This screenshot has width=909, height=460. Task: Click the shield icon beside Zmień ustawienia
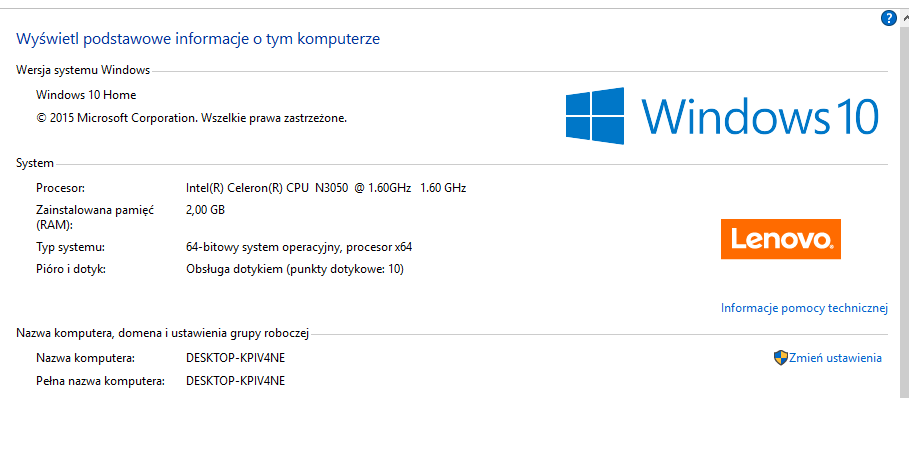pyautogui.click(x=780, y=357)
